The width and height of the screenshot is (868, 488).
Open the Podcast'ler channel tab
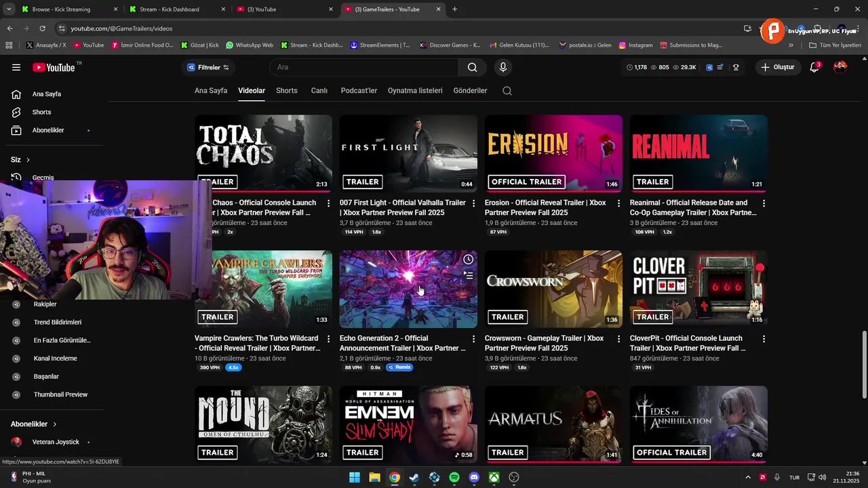click(359, 91)
